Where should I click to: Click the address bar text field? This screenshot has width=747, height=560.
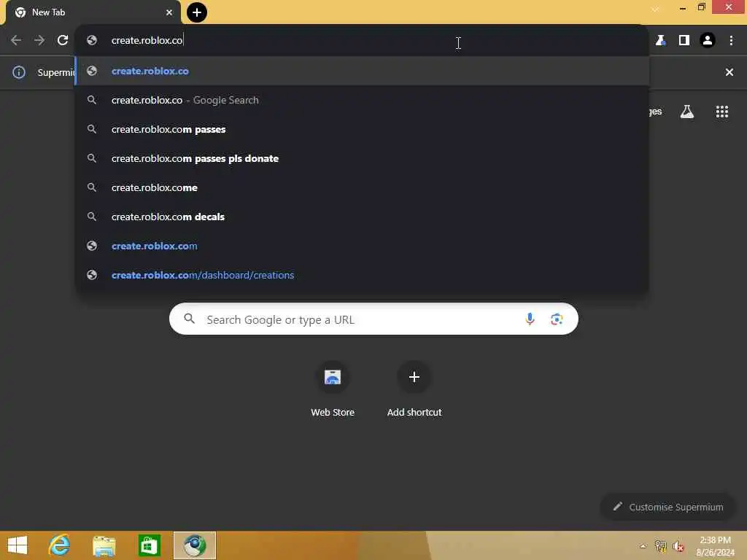coord(362,41)
